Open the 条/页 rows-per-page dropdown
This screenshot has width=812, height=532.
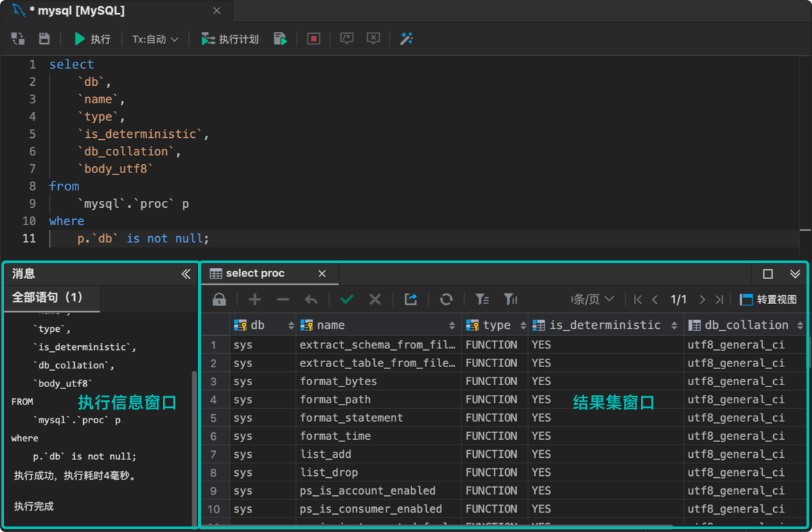(x=590, y=299)
